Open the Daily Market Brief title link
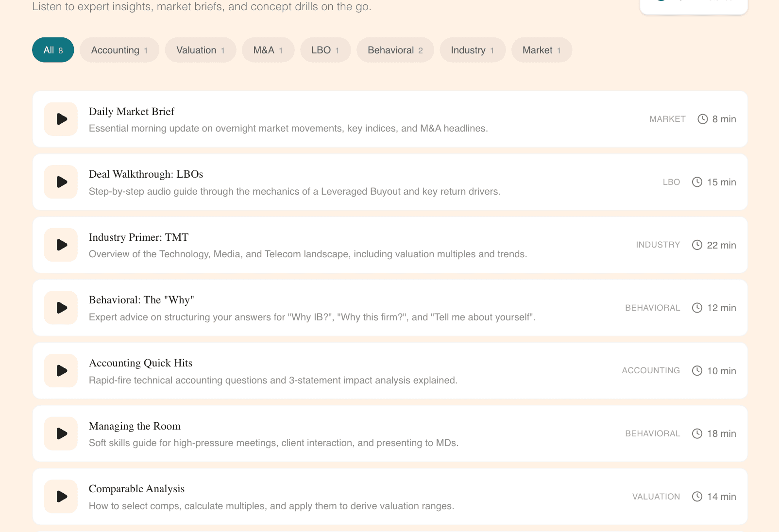The width and height of the screenshot is (779, 532). click(131, 112)
